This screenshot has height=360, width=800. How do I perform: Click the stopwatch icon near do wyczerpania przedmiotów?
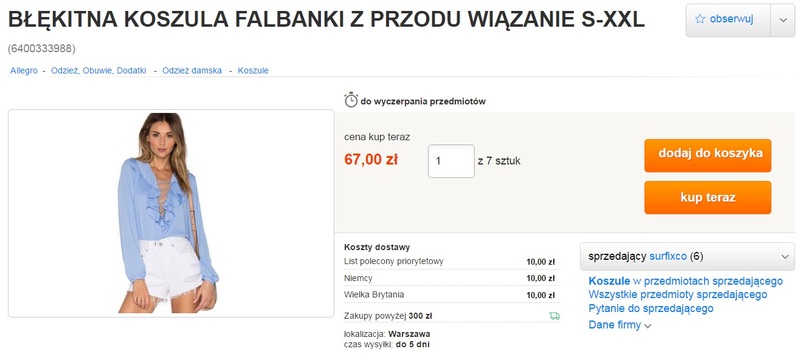click(351, 100)
